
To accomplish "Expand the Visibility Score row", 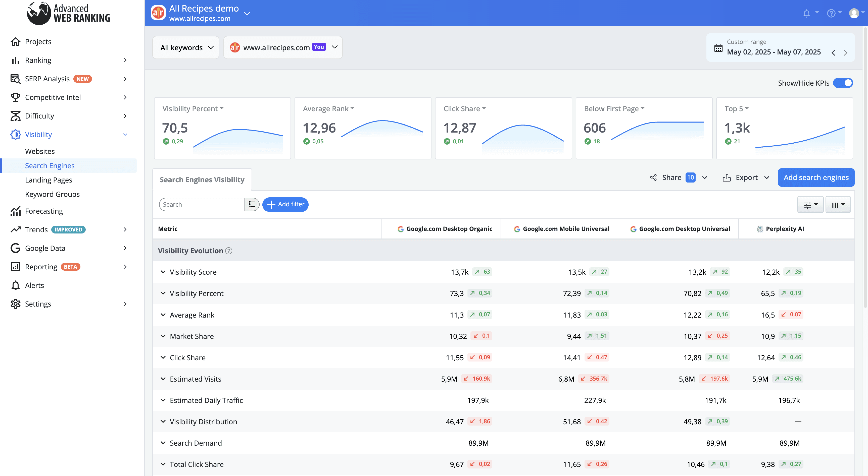I will [163, 272].
